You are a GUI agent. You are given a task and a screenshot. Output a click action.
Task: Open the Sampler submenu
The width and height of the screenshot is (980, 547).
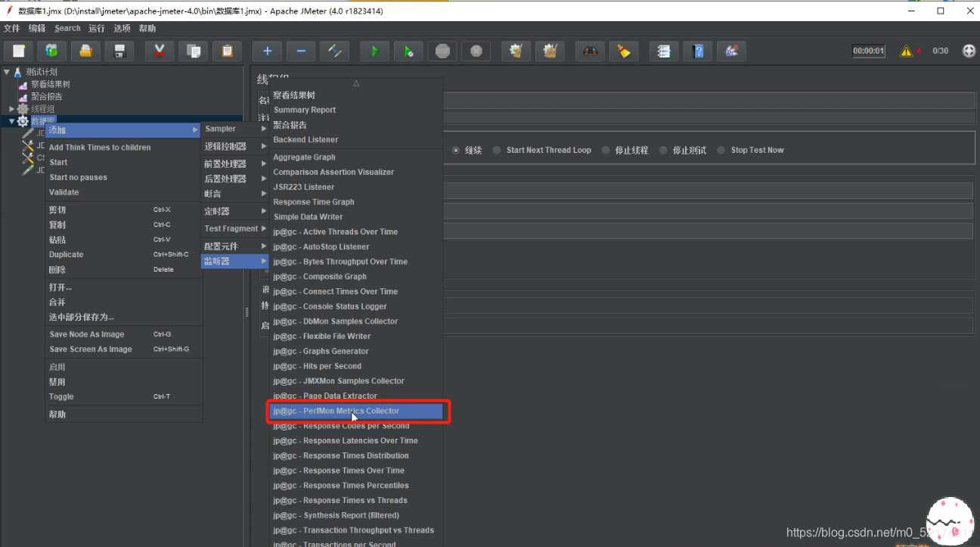pos(235,129)
